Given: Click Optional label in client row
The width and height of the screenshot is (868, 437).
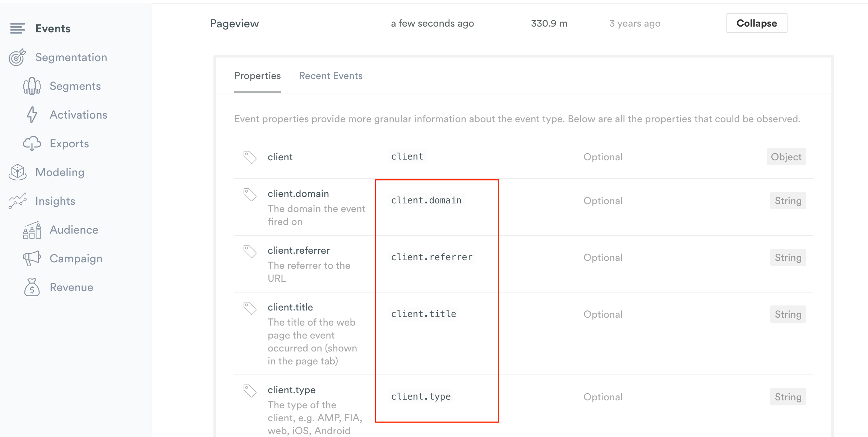Looking at the screenshot, I should tap(603, 157).
